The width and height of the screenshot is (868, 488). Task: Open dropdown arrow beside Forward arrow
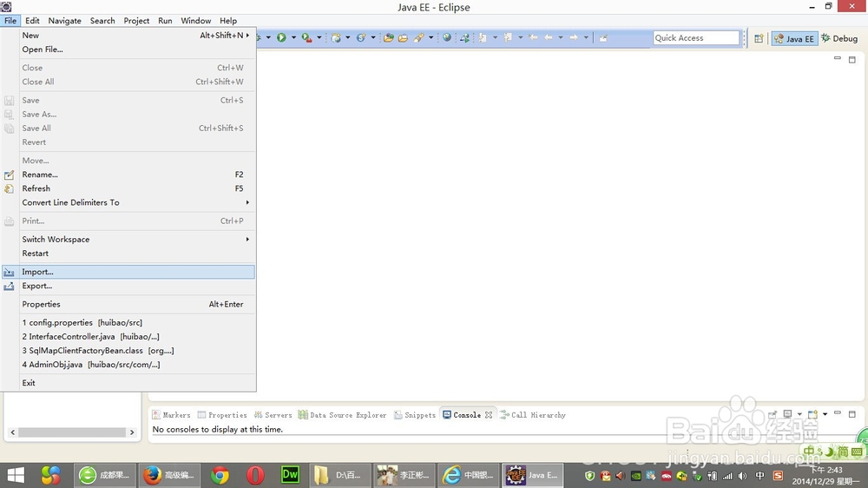pos(586,37)
